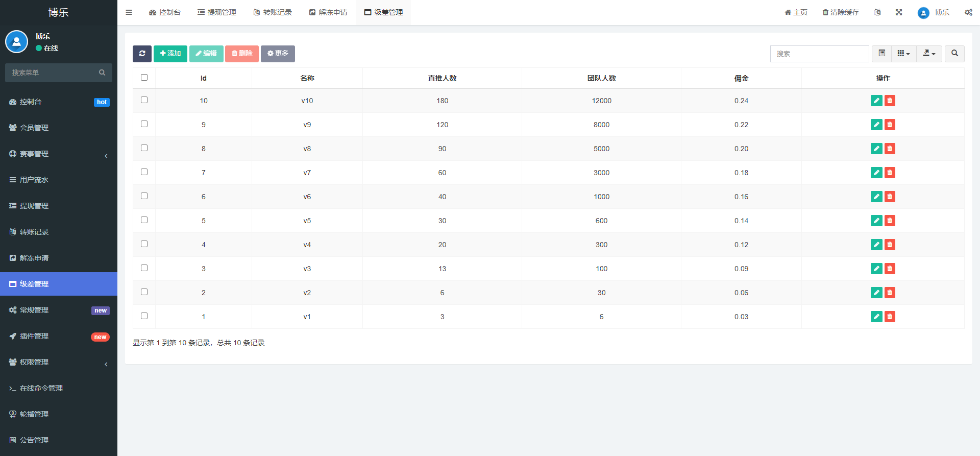Viewport: 980px width, 456px height.
Task: Tick the checkbox for row v3
Action: click(144, 268)
